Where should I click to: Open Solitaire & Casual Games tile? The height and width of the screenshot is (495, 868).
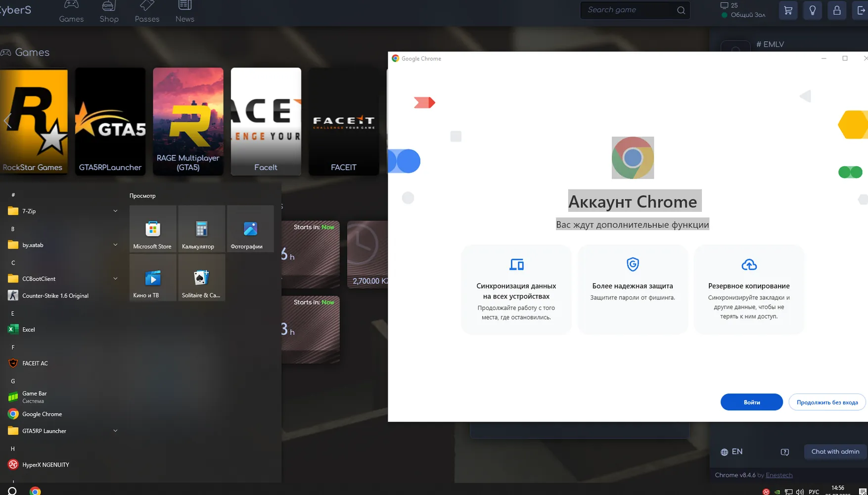pyautogui.click(x=201, y=278)
